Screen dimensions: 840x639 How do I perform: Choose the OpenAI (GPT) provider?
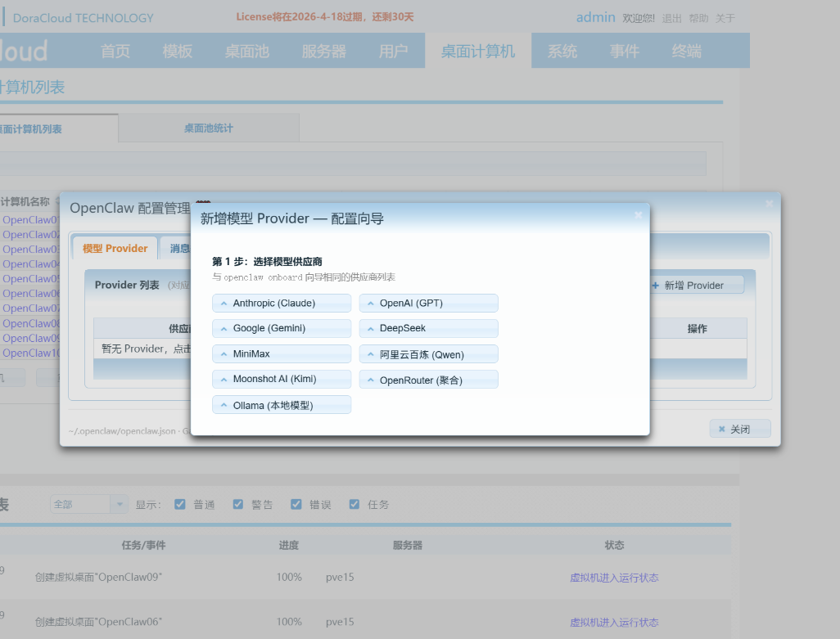coord(428,303)
